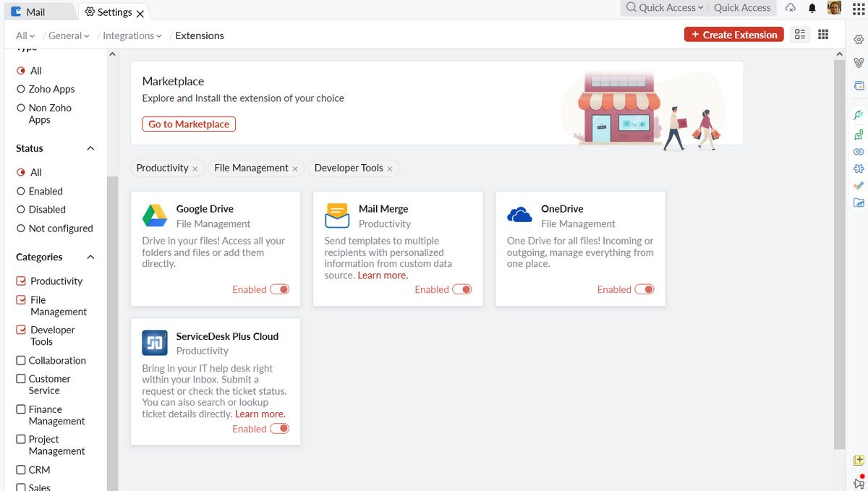Open the user profile avatar
The height and width of the screenshot is (491, 868).
pyautogui.click(x=834, y=8)
